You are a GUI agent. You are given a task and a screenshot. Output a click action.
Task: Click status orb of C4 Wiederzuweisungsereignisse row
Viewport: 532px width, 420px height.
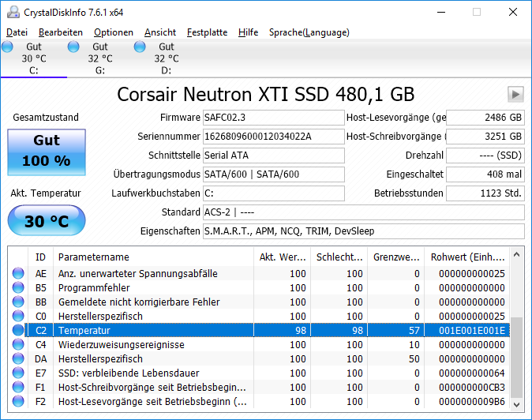pyautogui.click(x=18, y=344)
